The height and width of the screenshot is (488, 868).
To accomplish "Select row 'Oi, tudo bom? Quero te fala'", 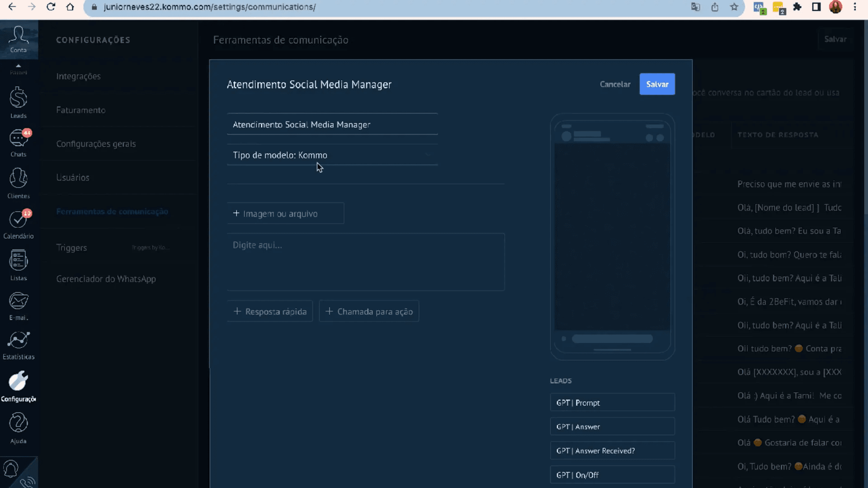I will click(x=789, y=255).
